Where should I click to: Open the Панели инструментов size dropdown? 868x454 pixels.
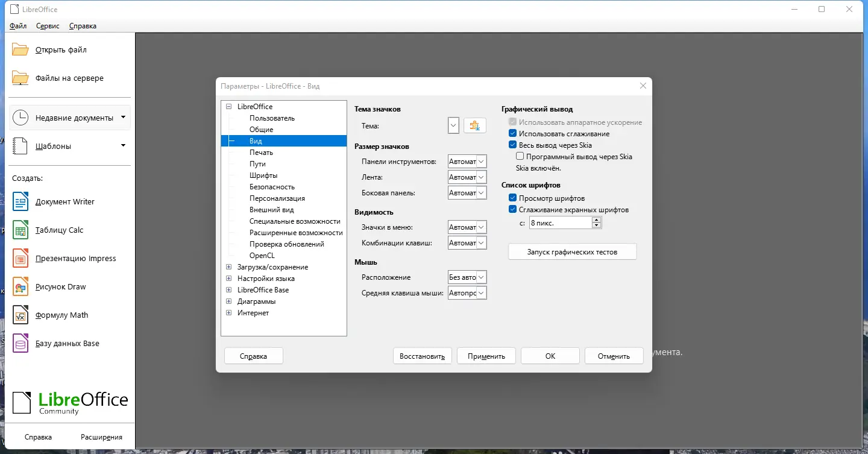click(467, 161)
